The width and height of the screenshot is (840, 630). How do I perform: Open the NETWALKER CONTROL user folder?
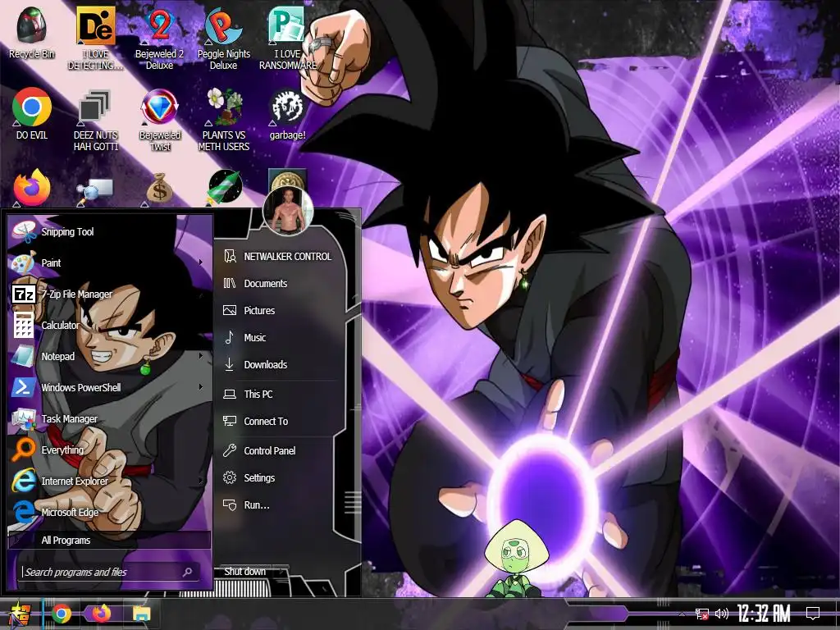tap(279, 257)
